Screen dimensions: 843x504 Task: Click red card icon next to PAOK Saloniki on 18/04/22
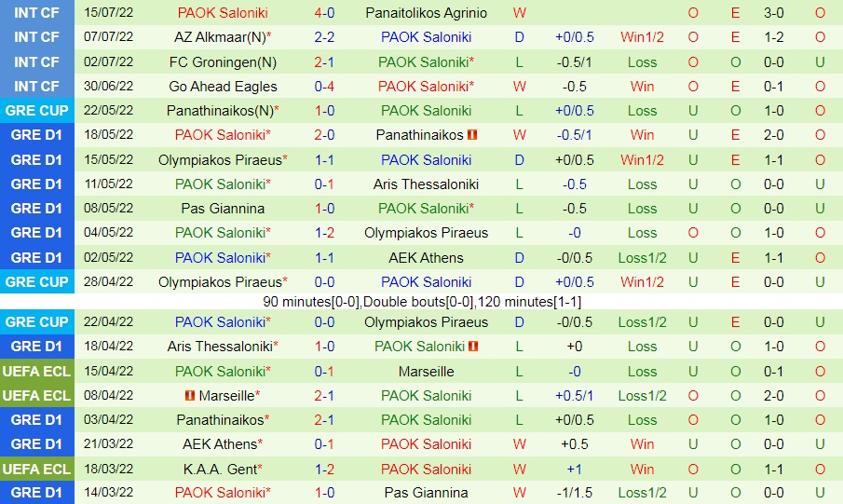click(473, 347)
